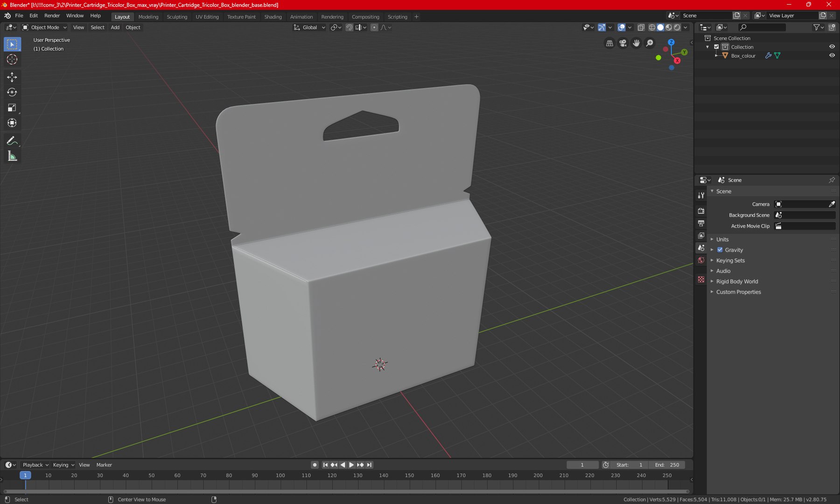Select the Cursor tool in the toolbar

pos(12,59)
